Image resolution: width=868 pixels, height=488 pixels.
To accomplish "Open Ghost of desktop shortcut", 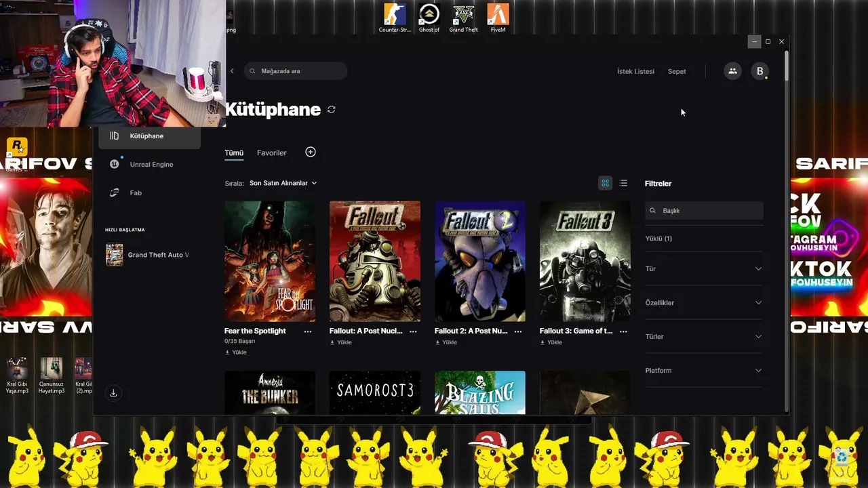I will point(429,18).
